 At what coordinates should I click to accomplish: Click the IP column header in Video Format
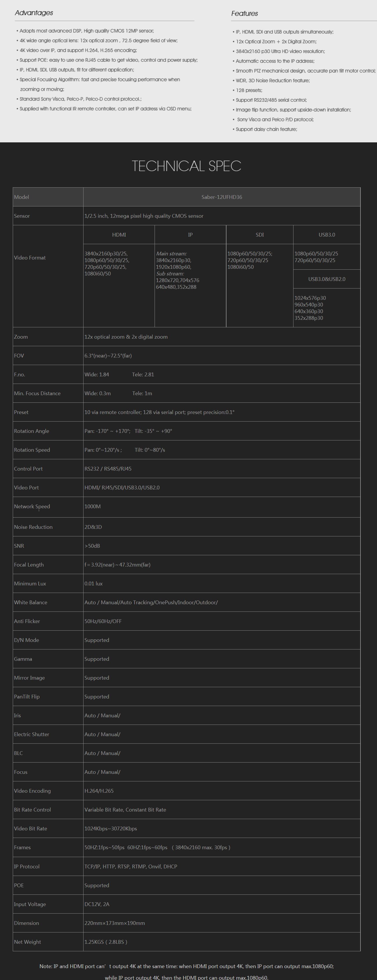[x=190, y=235]
